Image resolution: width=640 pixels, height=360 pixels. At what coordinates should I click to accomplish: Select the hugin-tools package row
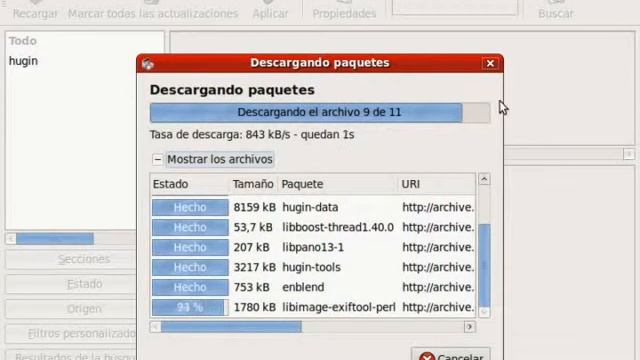tap(313, 267)
